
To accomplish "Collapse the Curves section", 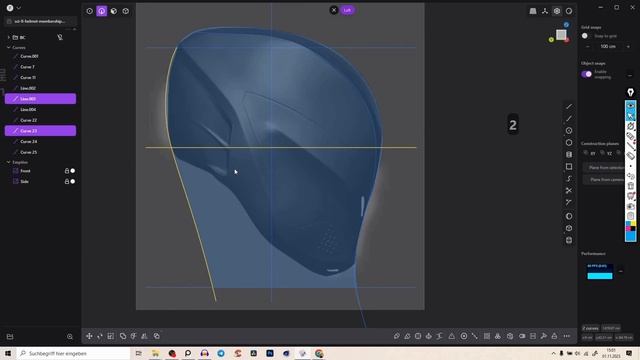I will click(9, 47).
